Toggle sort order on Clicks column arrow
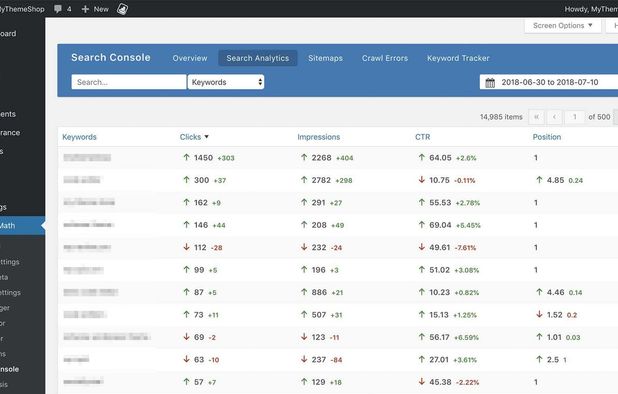618x394 pixels. [x=207, y=137]
